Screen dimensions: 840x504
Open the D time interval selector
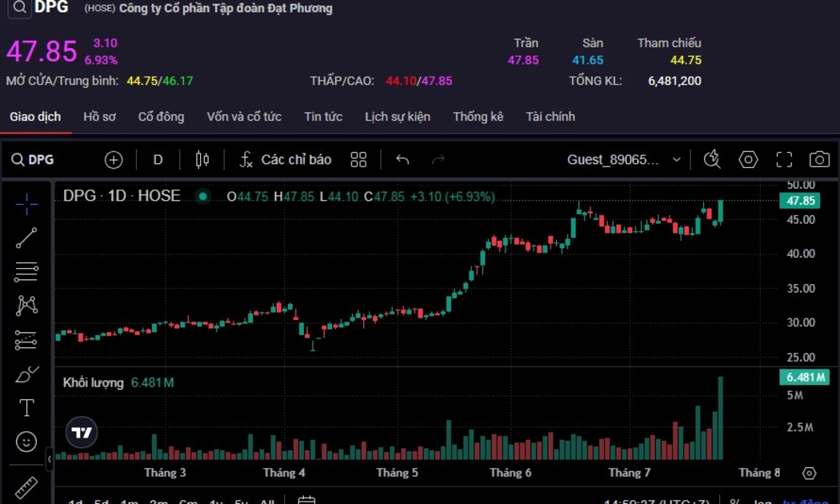[158, 160]
